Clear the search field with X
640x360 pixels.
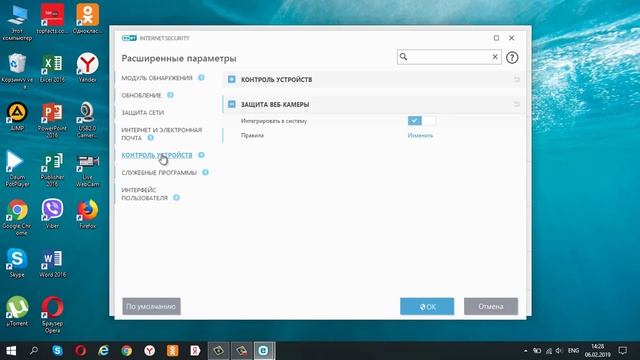point(495,57)
